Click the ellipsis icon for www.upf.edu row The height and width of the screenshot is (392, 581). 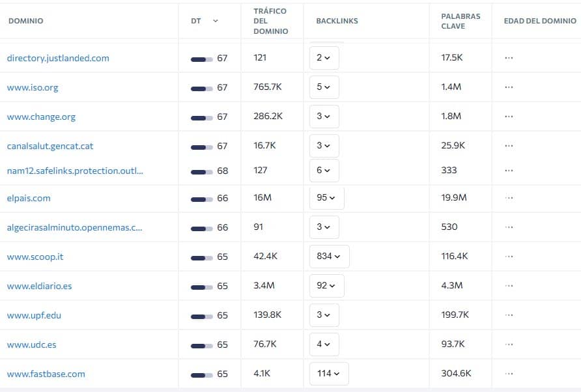509,315
